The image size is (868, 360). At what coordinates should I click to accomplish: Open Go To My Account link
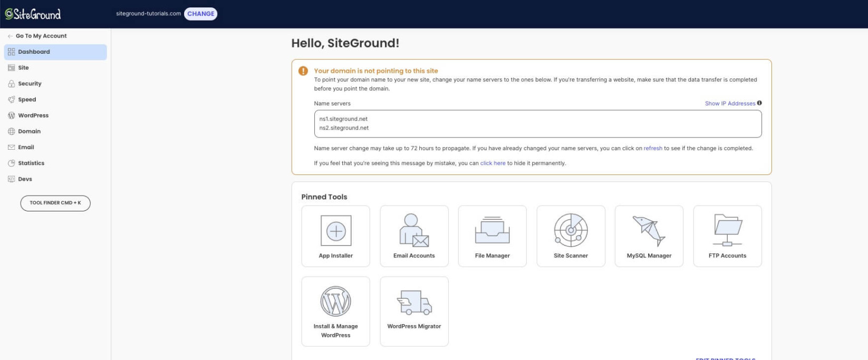click(x=41, y=36)
